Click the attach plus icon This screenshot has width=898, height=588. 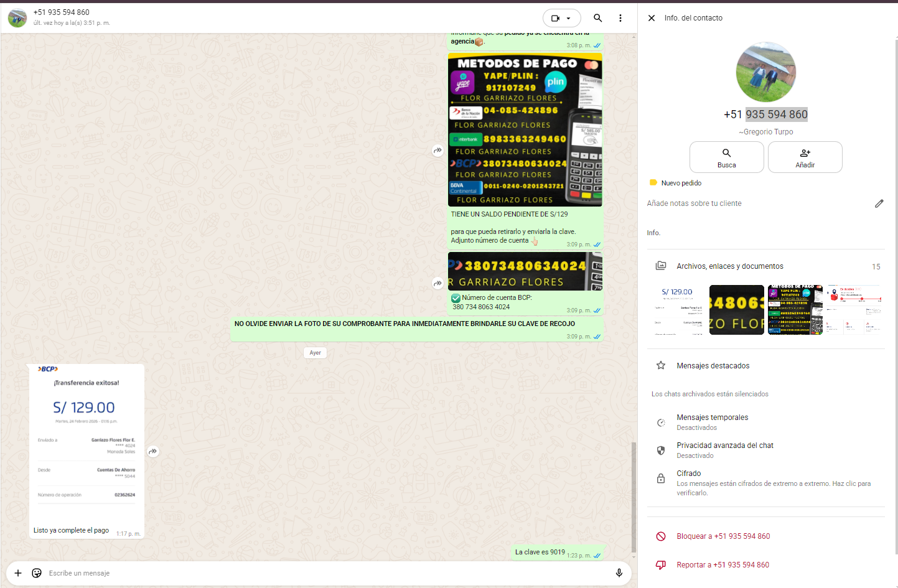(18, 573)
